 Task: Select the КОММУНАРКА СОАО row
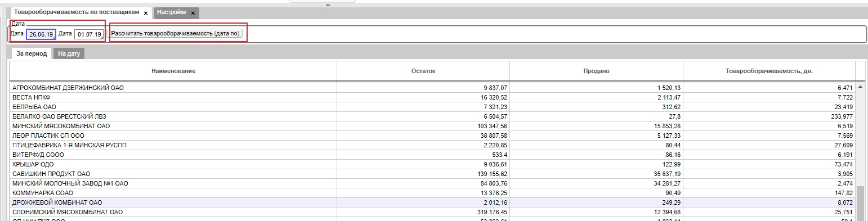point(432,193)
